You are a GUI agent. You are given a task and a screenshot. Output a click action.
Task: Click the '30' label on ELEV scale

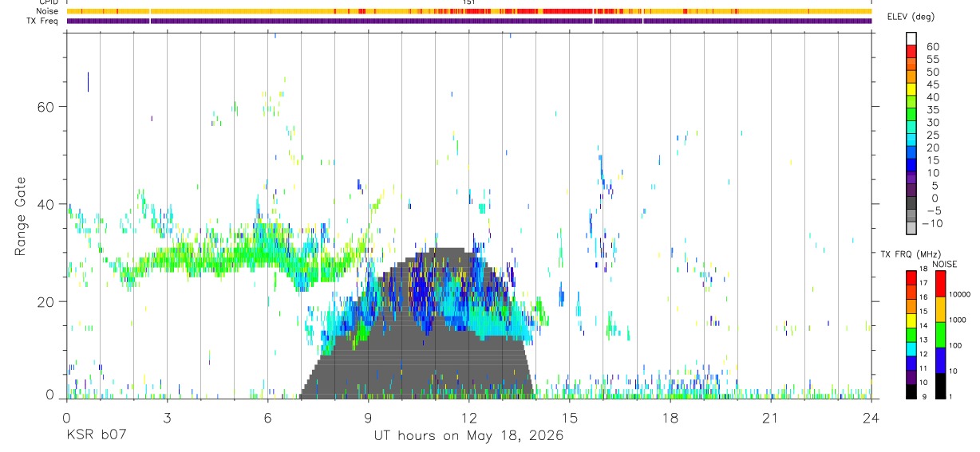pos(933,122)
